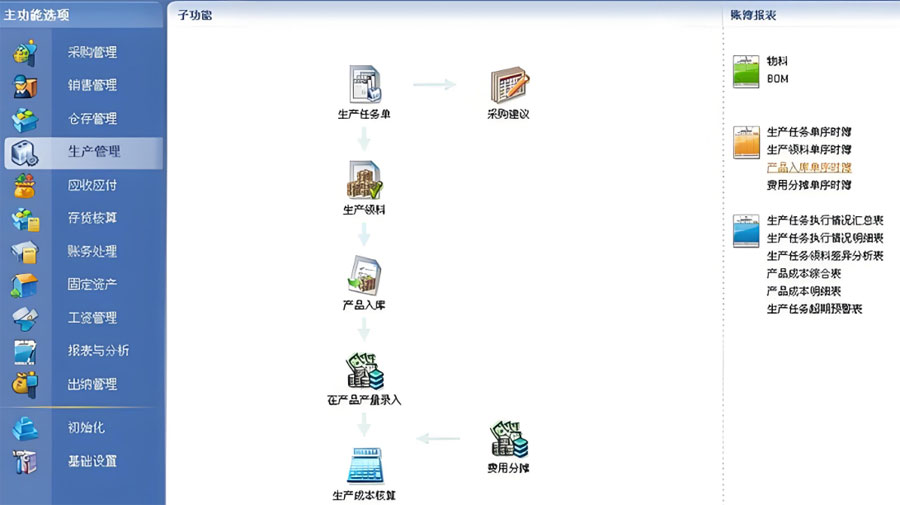Open the BOM report link
The width and height of the screenshot is (900, 505).
[778, 77]
